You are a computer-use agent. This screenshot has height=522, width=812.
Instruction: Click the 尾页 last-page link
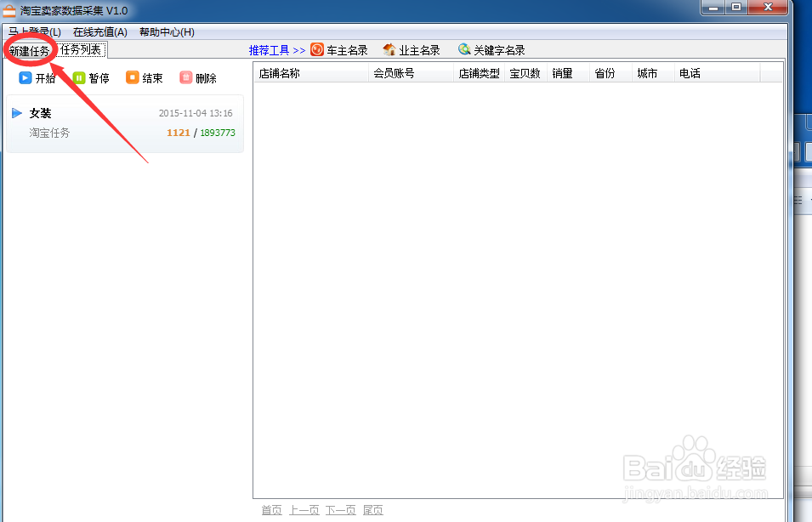pos(372,509)
